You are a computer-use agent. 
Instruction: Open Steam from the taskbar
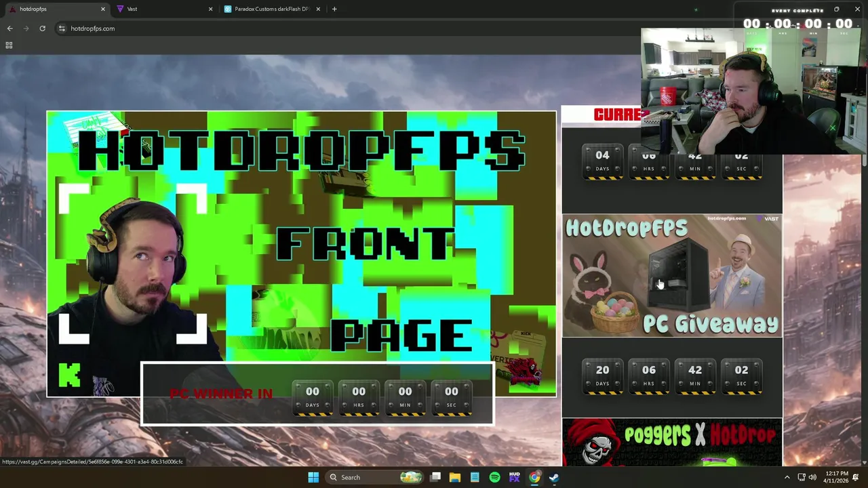554,477
